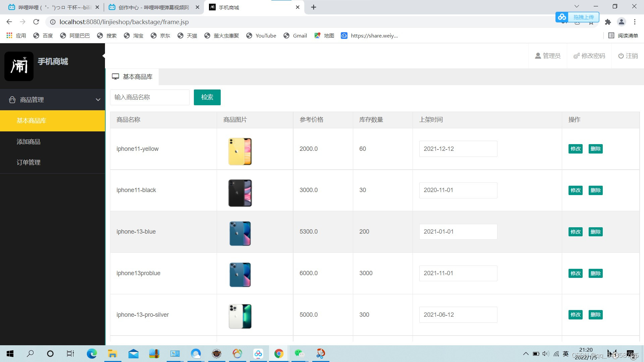Click the 拖拽上传 cloud upload button

[578, 17]
